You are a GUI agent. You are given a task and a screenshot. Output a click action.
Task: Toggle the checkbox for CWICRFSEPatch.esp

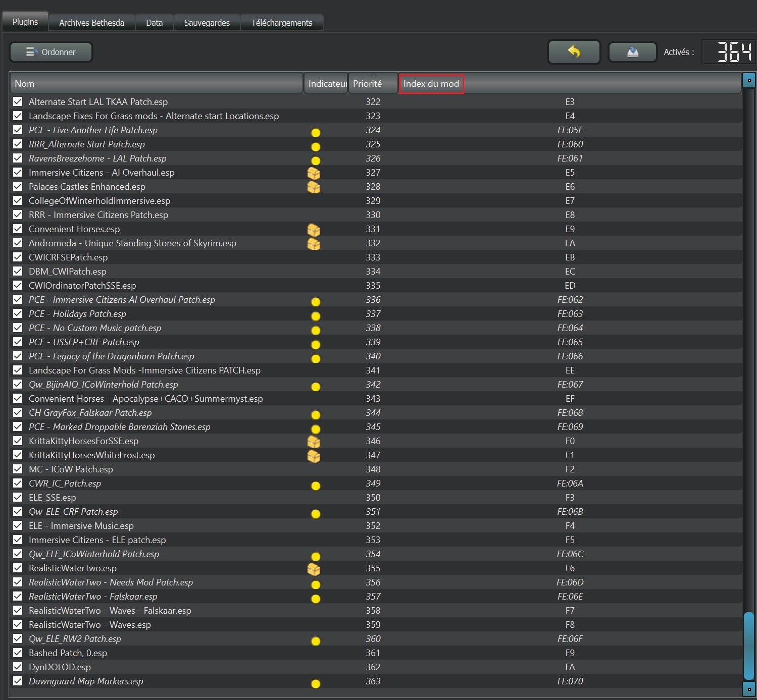[x=18, y=257]
